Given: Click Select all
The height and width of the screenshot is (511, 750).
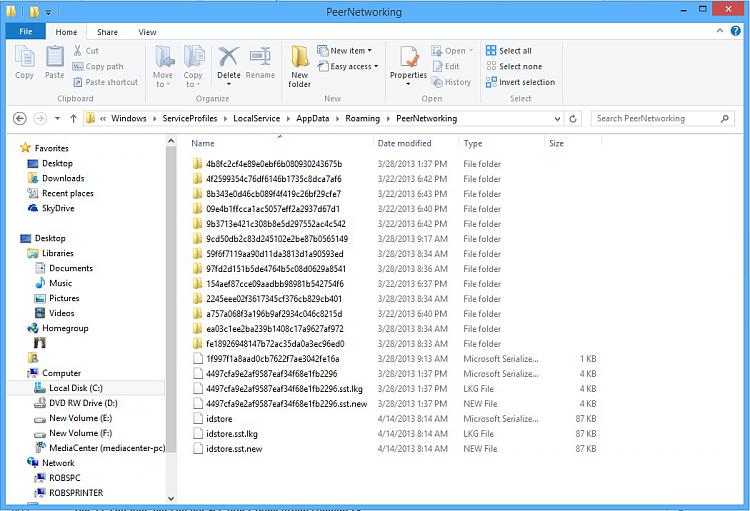Looking at the screenshot, I should point(508,50).
